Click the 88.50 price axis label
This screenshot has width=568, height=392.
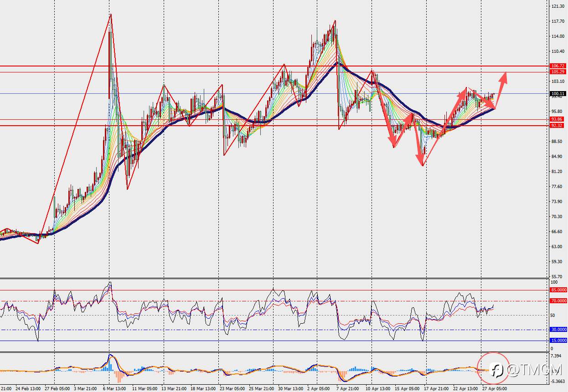(x=557, y=142)
